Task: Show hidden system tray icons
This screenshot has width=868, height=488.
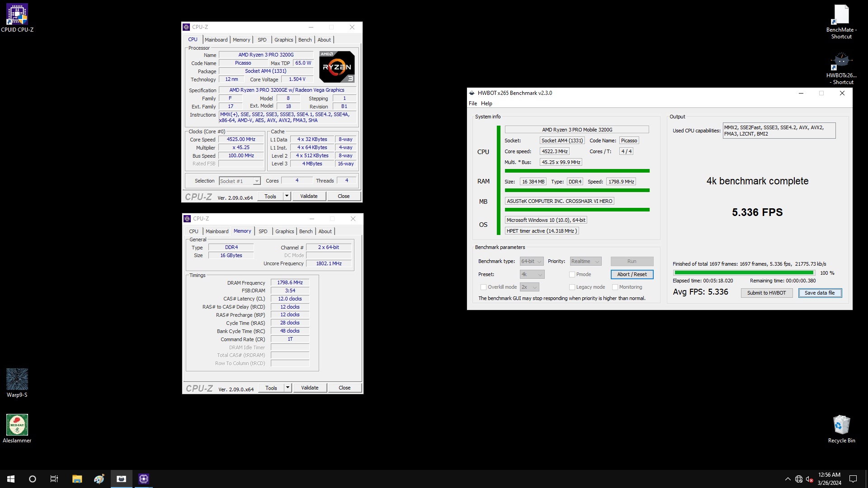Action: pyautogui.click(x=788, y=479)
